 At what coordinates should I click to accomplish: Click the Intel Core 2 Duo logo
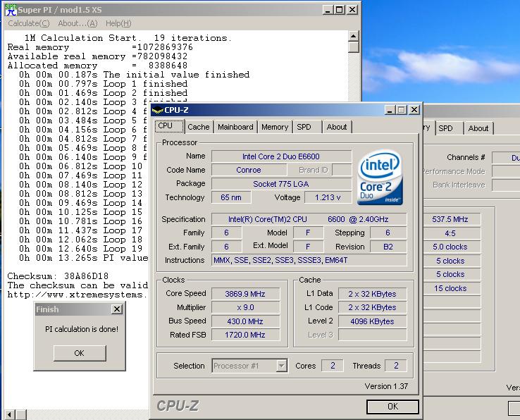pyautogui.click(x=380, y=177)
